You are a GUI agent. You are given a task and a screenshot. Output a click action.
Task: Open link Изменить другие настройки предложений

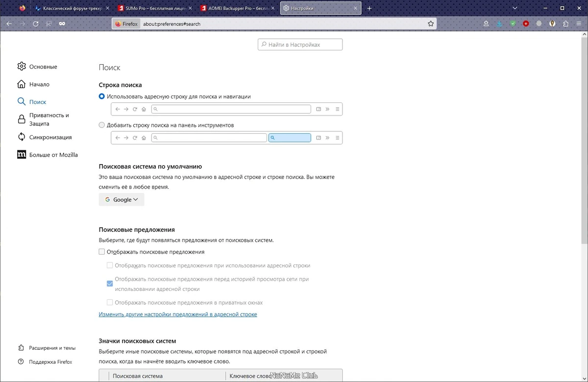click(178, 314)
